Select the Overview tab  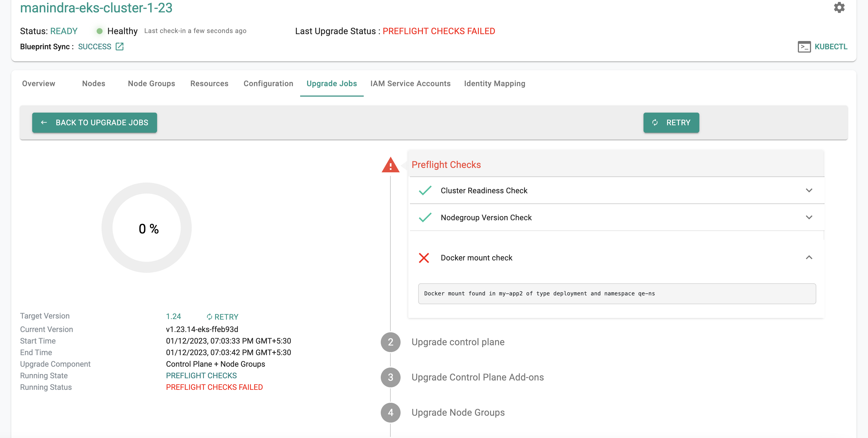pyautogui.click(x=39, y=83)
